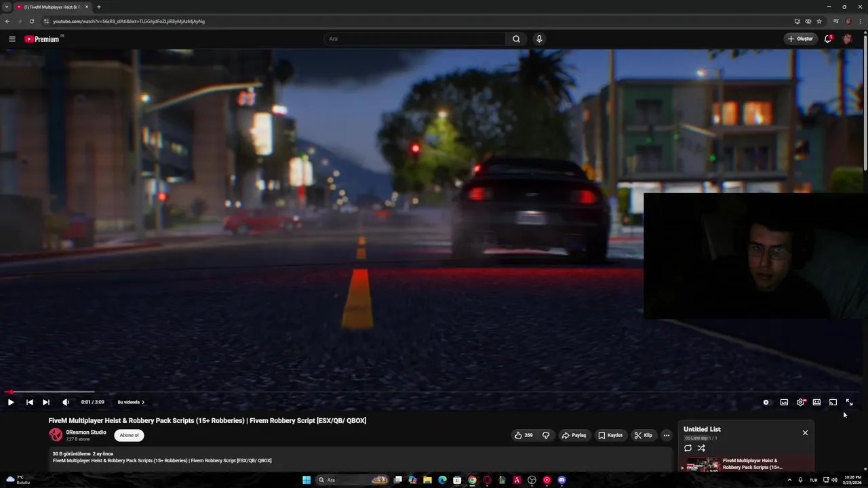Toggle subtitles in the player
Image resolution: width=868 pixels, height=488 pixels.
tap(784, 402)
